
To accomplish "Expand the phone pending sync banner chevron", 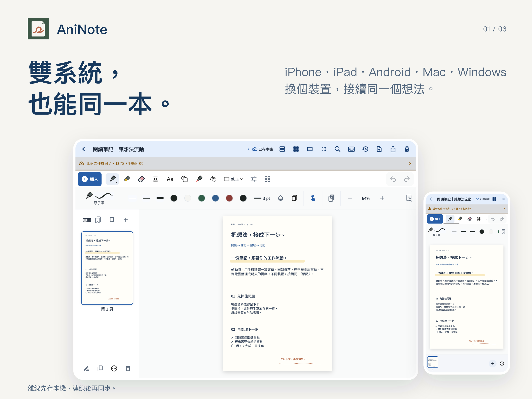I will (x=504, y=209).
